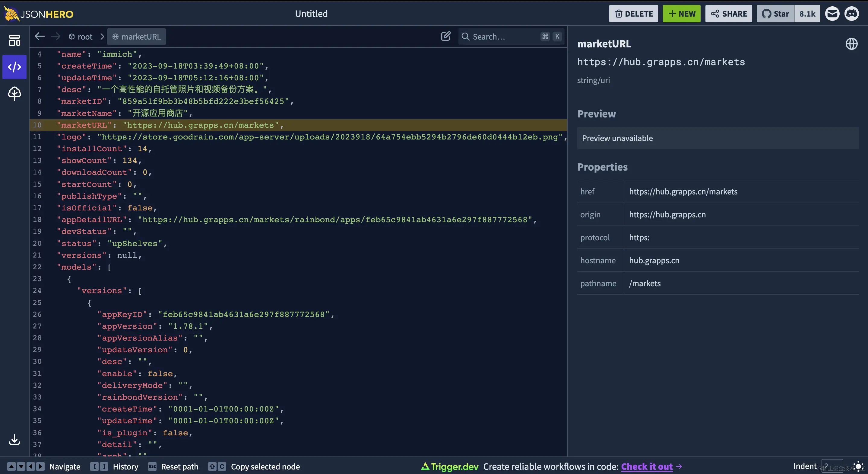Viewport: 868px width, 474px height.
Task: Select the root breadcrumb
Action: pyautogui.click(x=81, y=37)
